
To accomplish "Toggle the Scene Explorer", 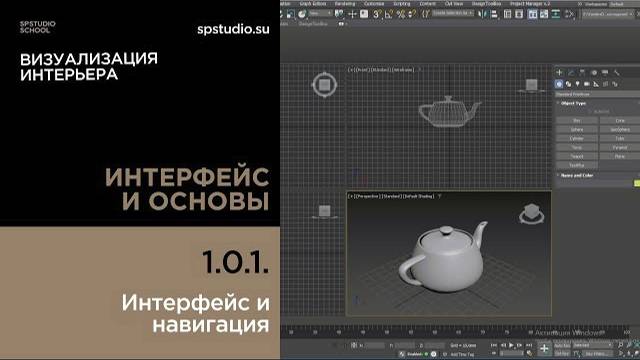I will (x=507, y=14).
